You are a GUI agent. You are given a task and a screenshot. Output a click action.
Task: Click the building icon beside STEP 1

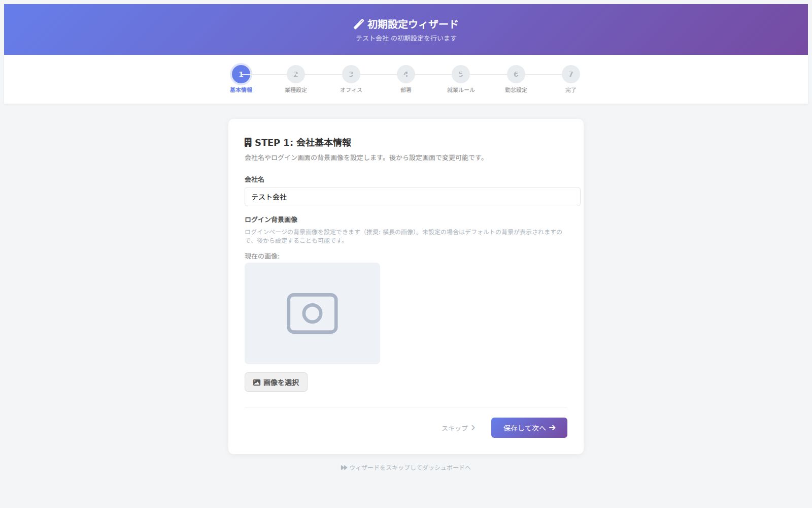coord(248,142)
